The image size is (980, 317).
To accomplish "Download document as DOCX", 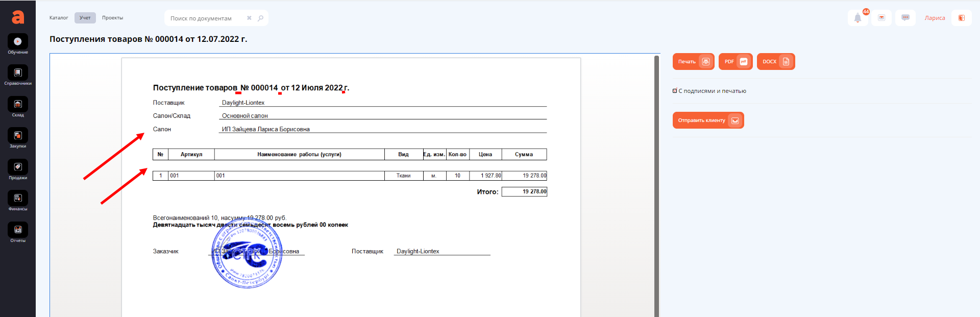I will (775, 62).
